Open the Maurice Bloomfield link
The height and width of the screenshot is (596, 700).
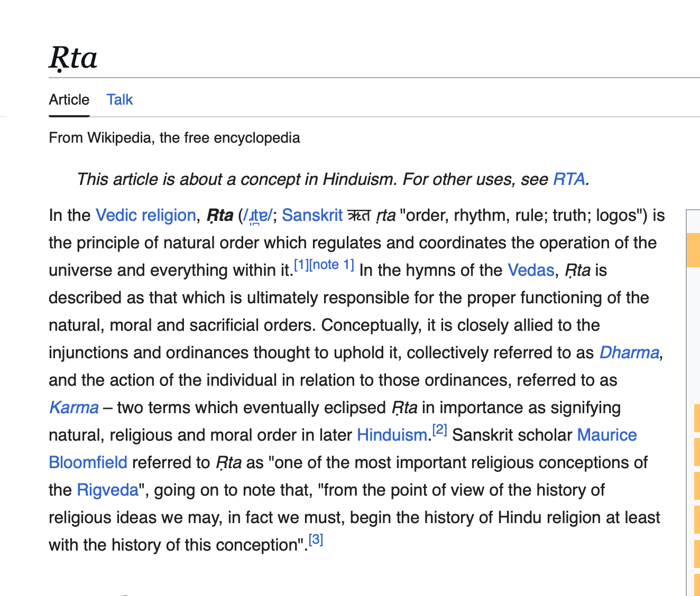pyautogui.click(x=607, y=435)
